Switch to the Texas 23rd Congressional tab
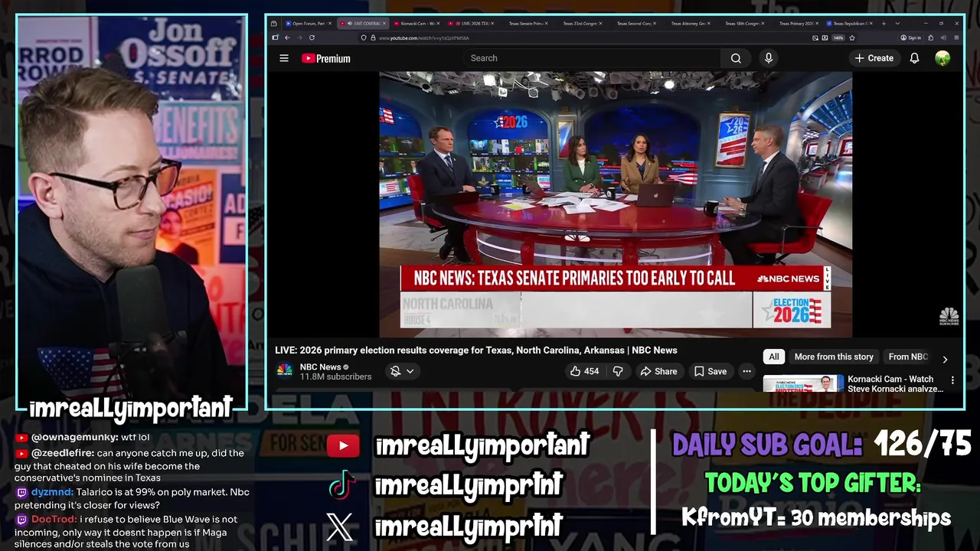The image size is (980, 551). coord(580,24)
